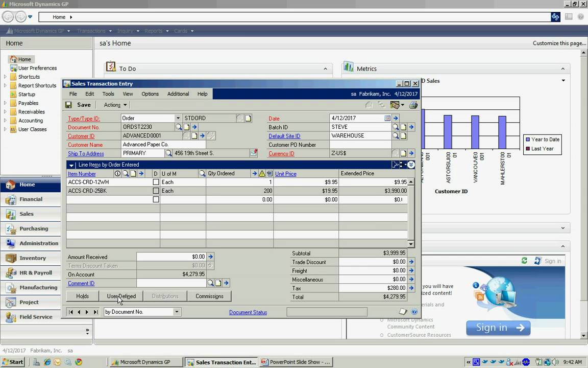The height and width of the screenshot is (368, 588).
Task: Open U of M lookup magnifier
Action: click(x=202, y=173)
